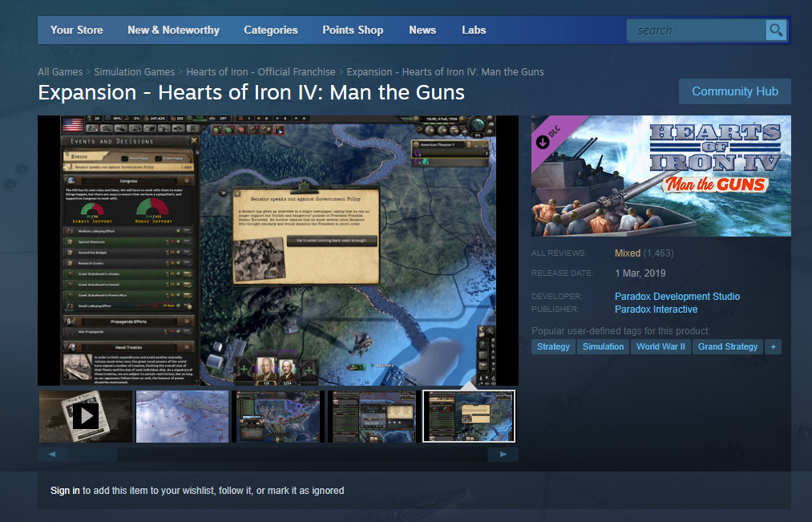Select the Simulation tag

pyautogui.click(x=603, y=347)
